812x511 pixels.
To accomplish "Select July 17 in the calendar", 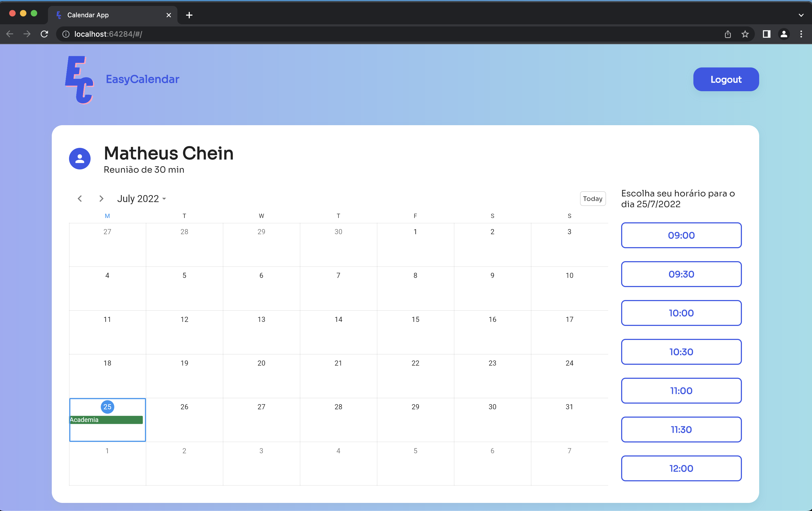I will coord(569,332).
